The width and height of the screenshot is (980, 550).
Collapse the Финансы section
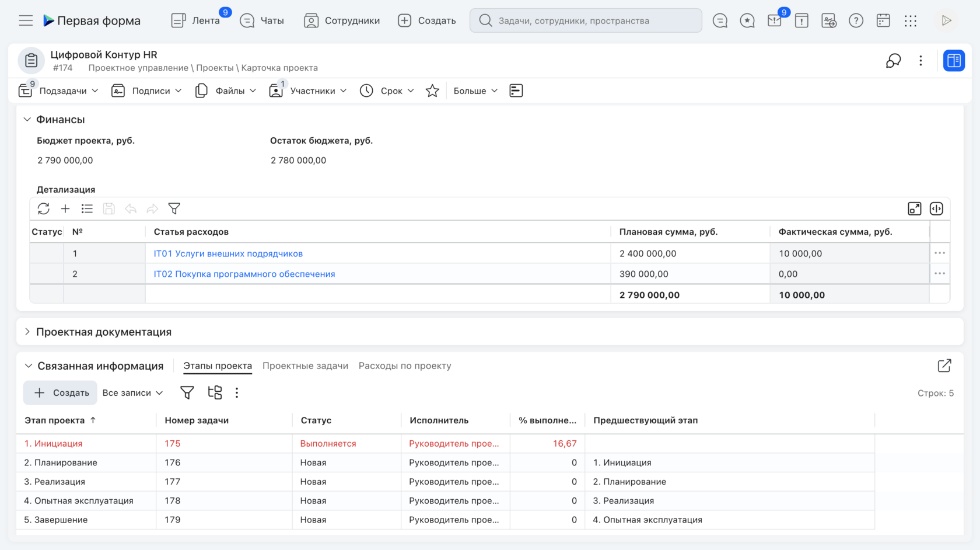coord(27,119)
